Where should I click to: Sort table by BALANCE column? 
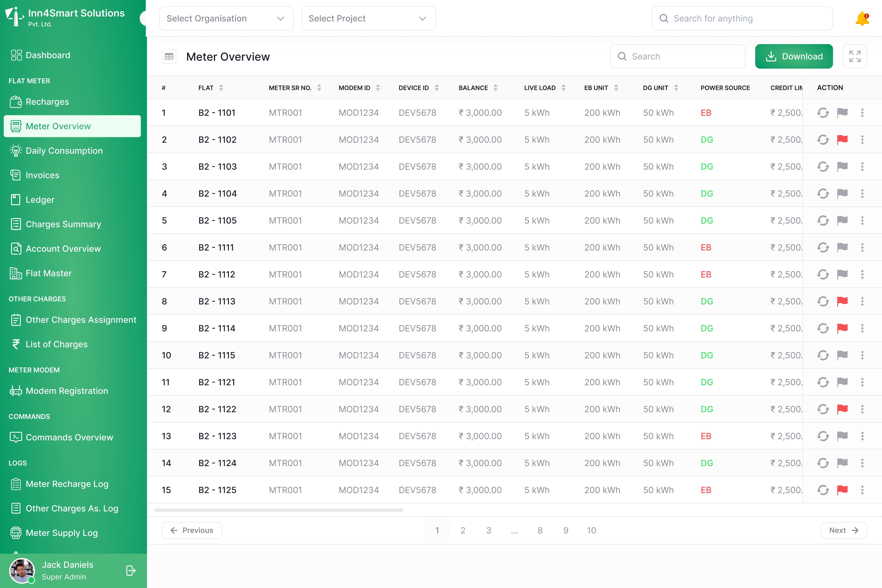pyautogui.click(x=495, y=88)
